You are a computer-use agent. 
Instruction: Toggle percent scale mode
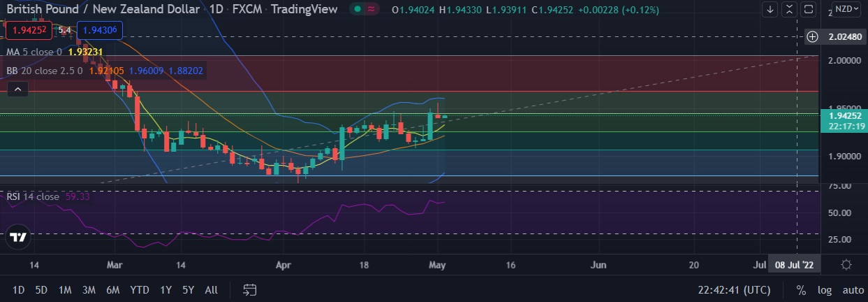(x=801, y=289)
